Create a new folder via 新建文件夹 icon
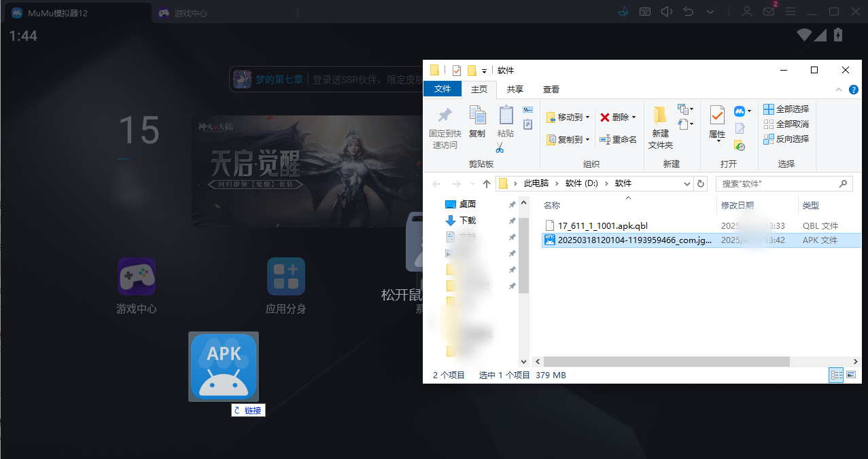868x459 pixels. pos(659,128)
